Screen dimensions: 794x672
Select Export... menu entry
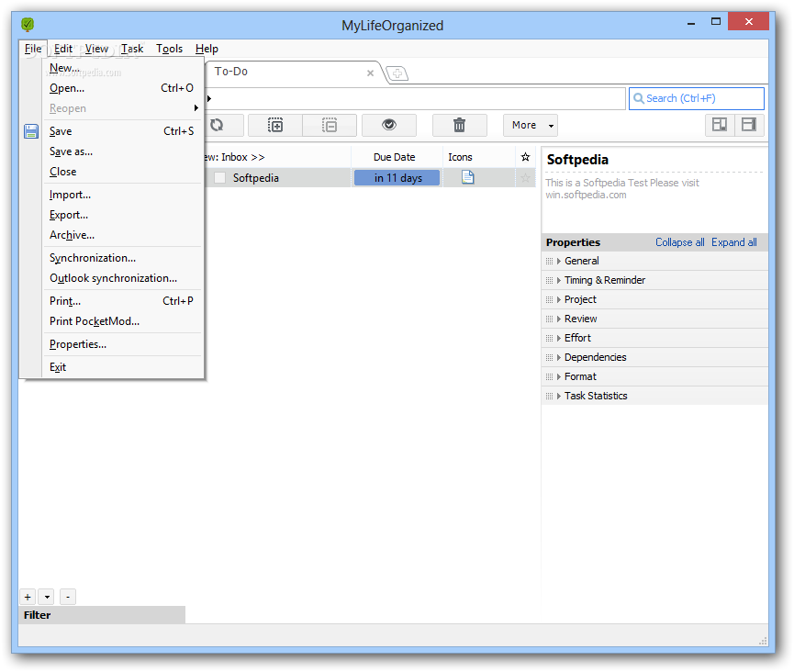pyautogui.click(x=122, y=215)
